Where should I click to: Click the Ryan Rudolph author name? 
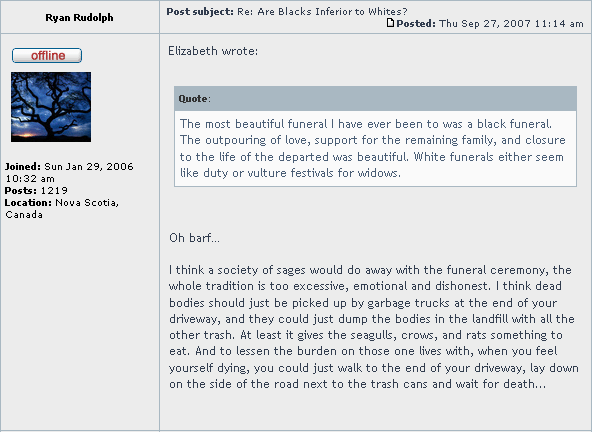79,18
